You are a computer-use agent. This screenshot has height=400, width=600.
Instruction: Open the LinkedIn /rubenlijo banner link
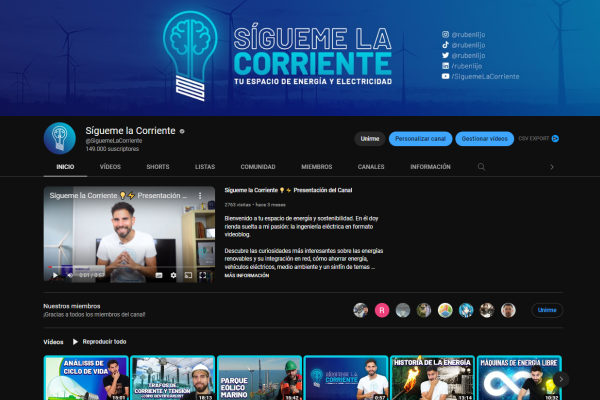[462, 66]
